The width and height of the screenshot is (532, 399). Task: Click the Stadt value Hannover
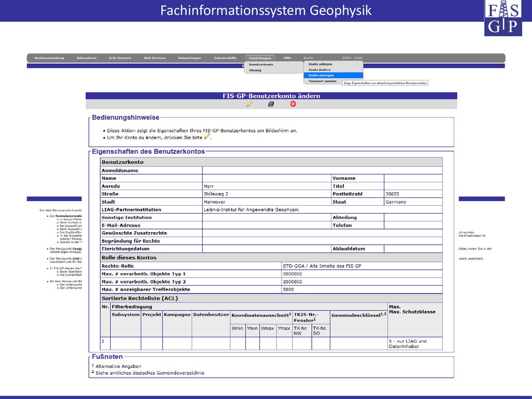click(x=215, y=202)
